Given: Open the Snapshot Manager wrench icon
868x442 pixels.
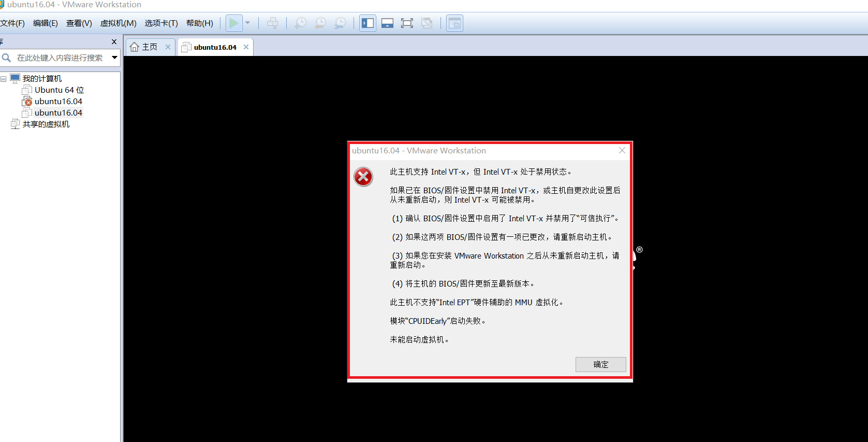Looking at the screenshot, I should pyautogui.click(x=340, y=23).
